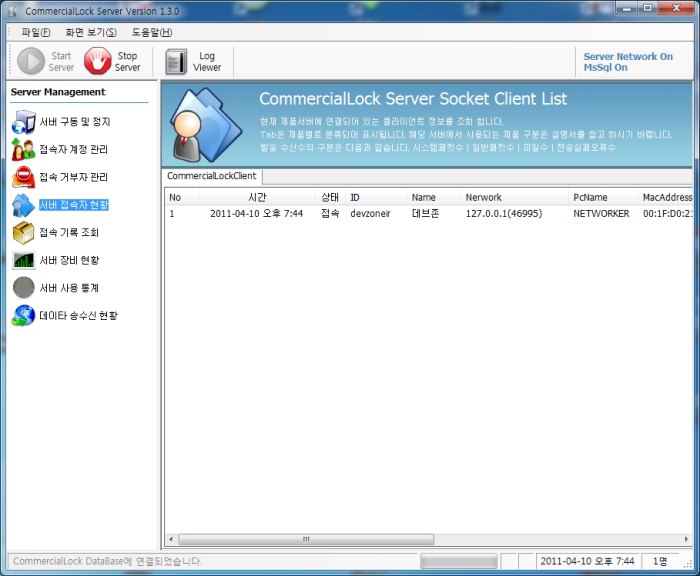
Task: Sort by the 시간 column header
Action: point(257,197)
